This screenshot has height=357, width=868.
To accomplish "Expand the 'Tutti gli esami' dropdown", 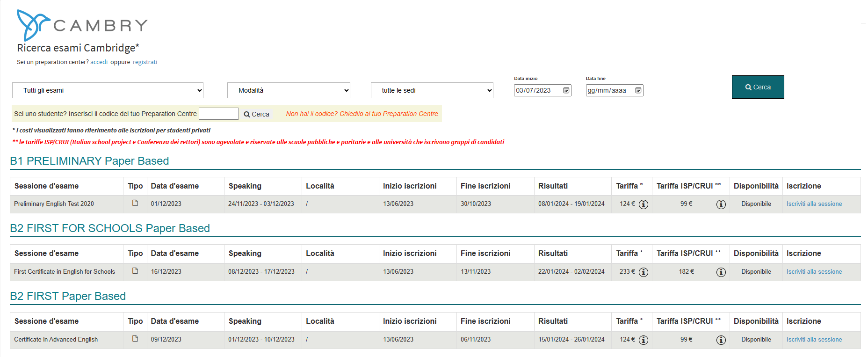I will [x=108, y=90].
